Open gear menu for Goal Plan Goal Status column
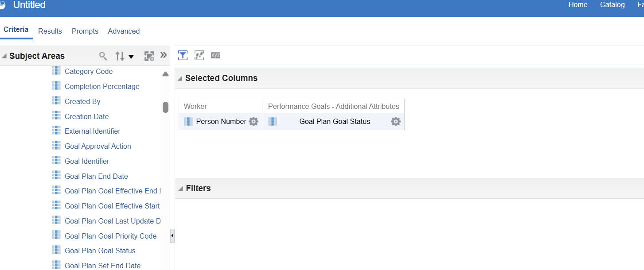Image resolution: width=644 pixels, height=270 pixels. click(396, 121)
